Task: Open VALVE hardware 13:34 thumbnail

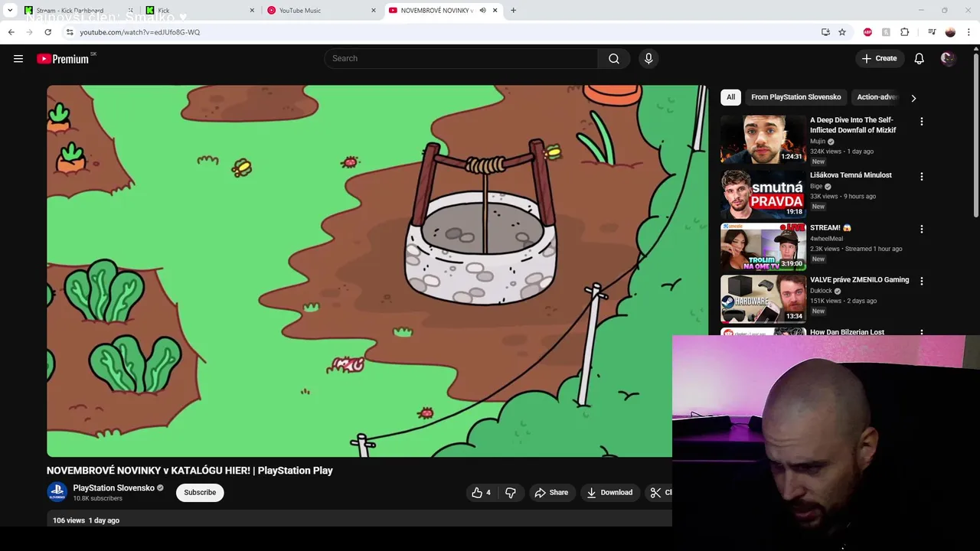Action: (x=763, y=299)
